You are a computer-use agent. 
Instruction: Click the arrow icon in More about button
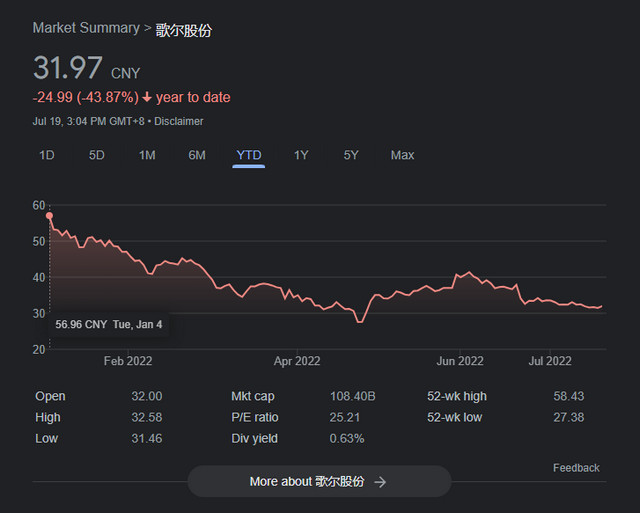[380, 482]
